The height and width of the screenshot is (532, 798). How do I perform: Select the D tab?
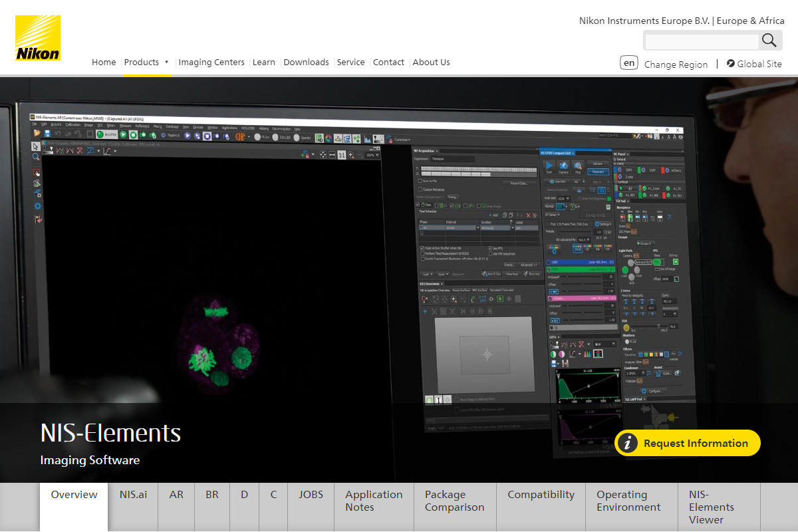coord(245,507)
